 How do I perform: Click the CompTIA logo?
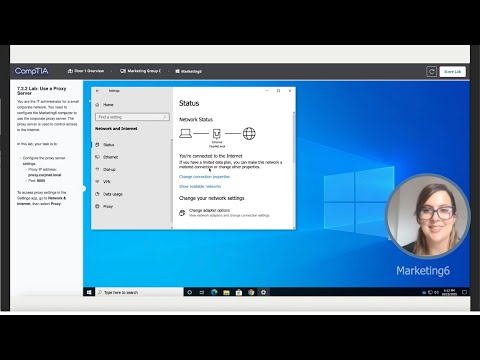31,71
